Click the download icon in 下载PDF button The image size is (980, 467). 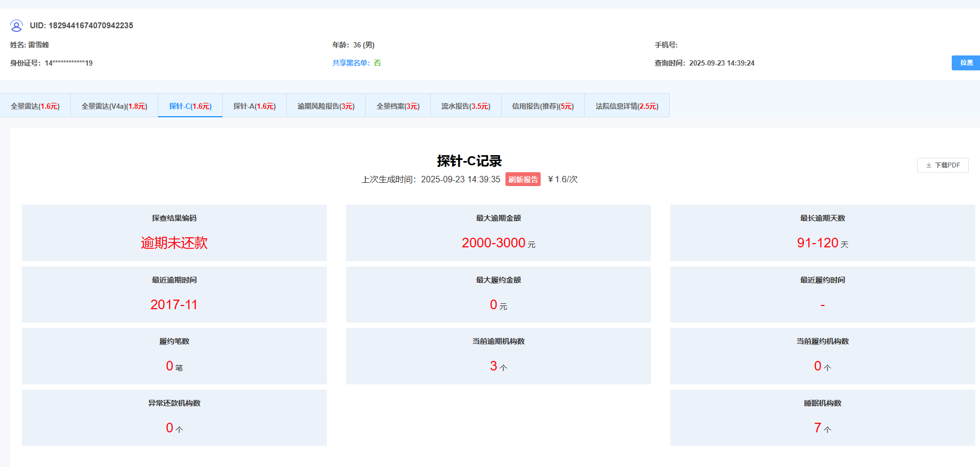(x=929, y=165)
